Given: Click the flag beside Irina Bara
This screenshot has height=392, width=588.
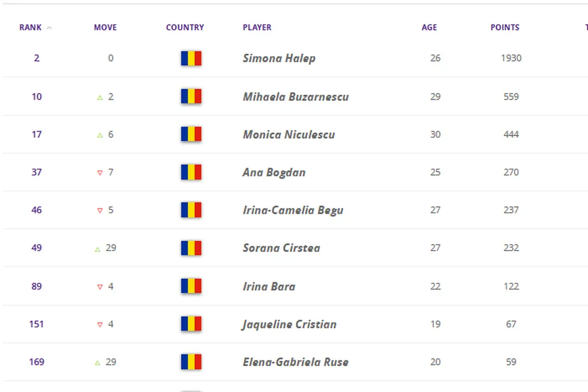Looking at the screenshot, I should tap(191, 286).
